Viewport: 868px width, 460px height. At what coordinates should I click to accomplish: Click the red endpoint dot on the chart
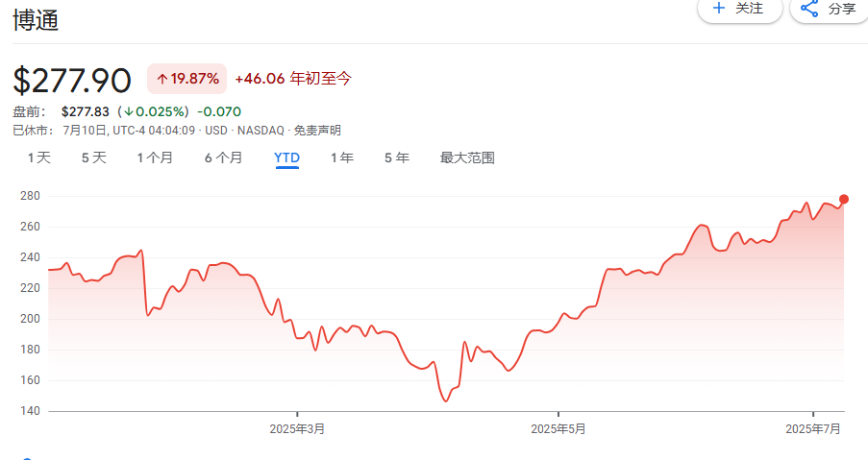click(x=844, y=199)
